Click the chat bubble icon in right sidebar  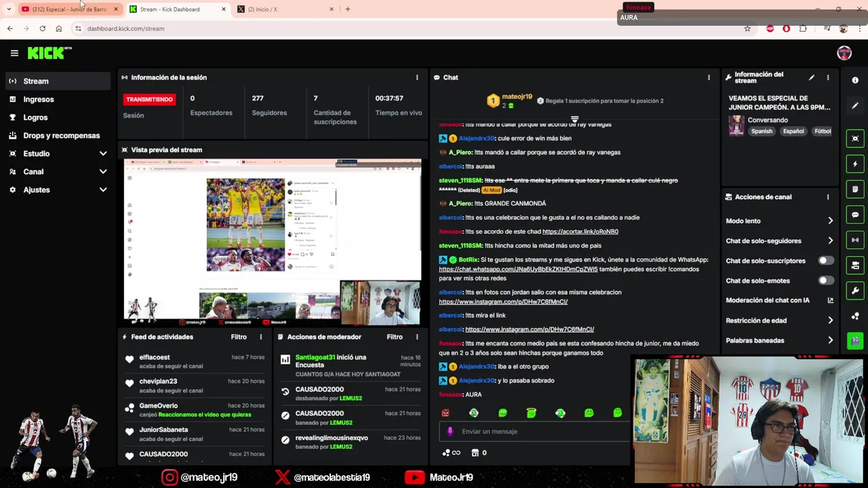click(x=855, y=215)
